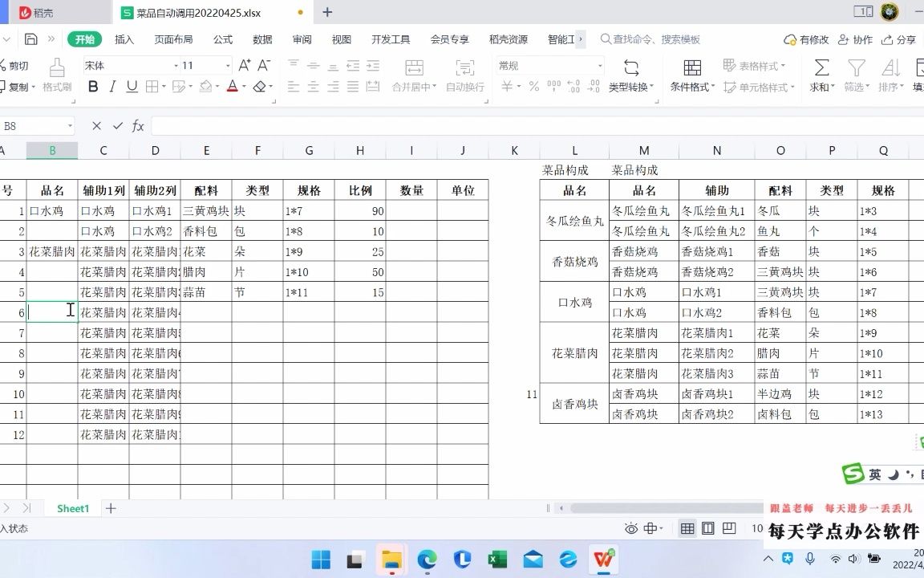This screenshot has height=578, width=924.
Task: Click the 协作 collaboration button
Action: tap(855, 39)
